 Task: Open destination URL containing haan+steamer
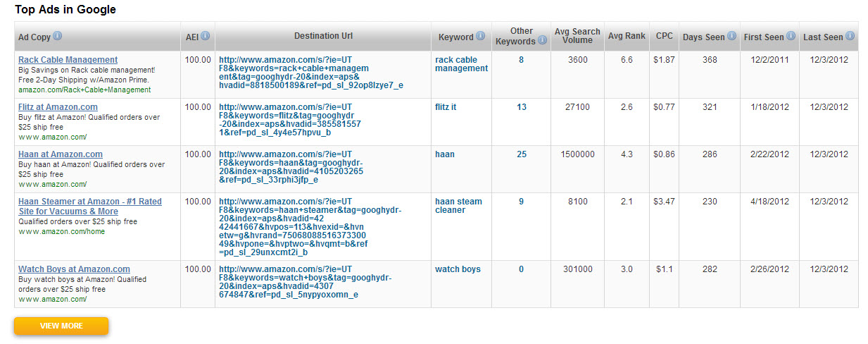(310, 227)
